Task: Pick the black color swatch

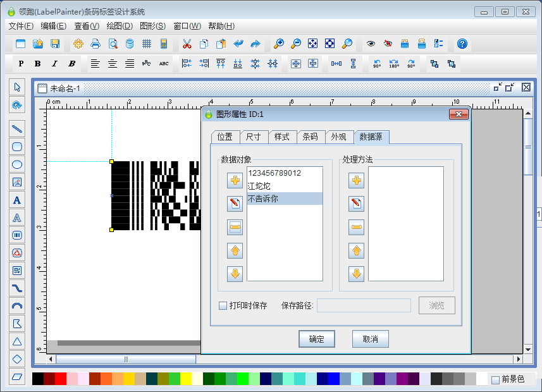Action: 38,379
